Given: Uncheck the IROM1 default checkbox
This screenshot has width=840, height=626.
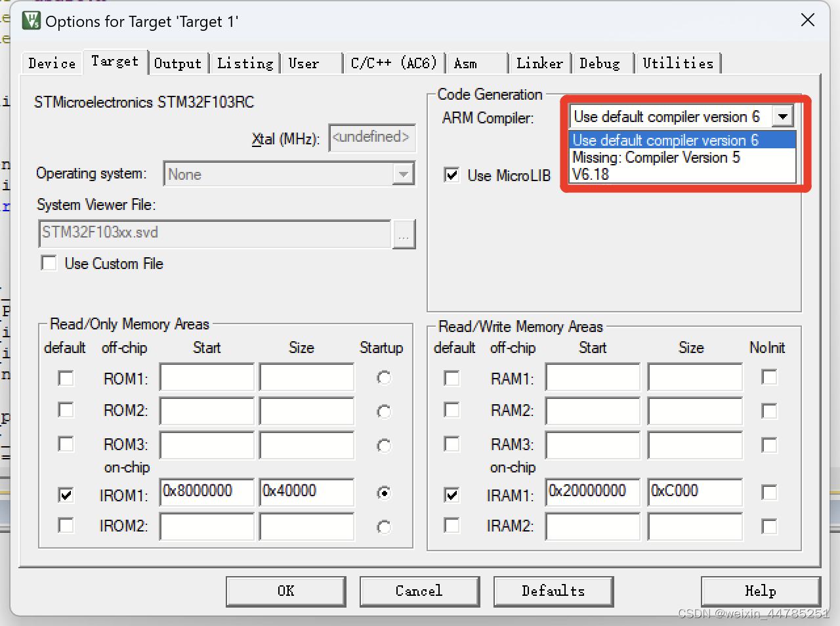Looking at the screenshot, I should point(66,494).
